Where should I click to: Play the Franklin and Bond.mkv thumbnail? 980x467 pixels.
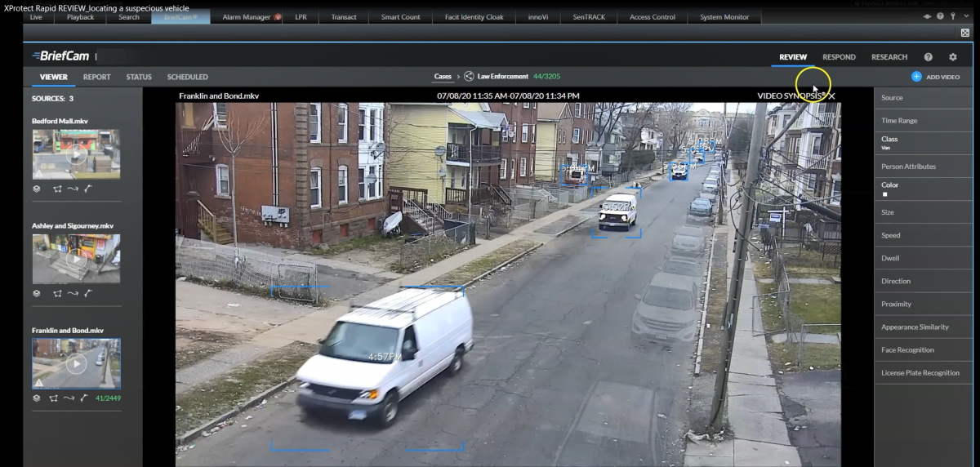coord(76,364)
